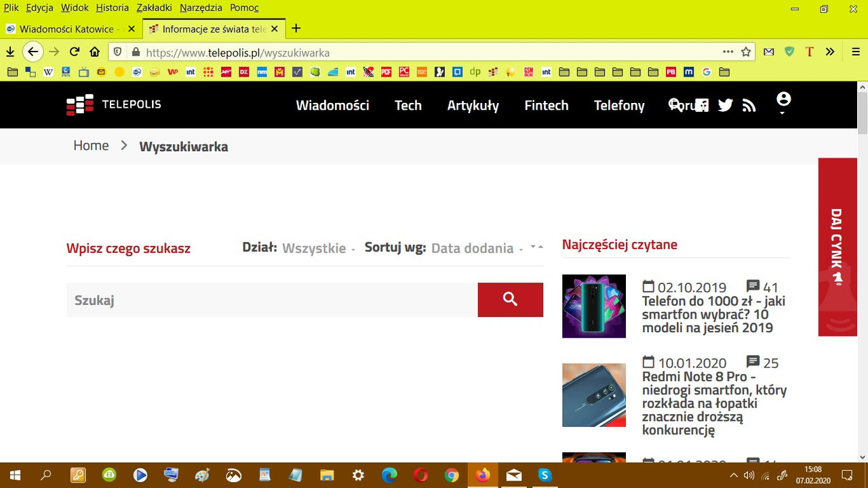Open the downloads arrow in toolbar

10,52
